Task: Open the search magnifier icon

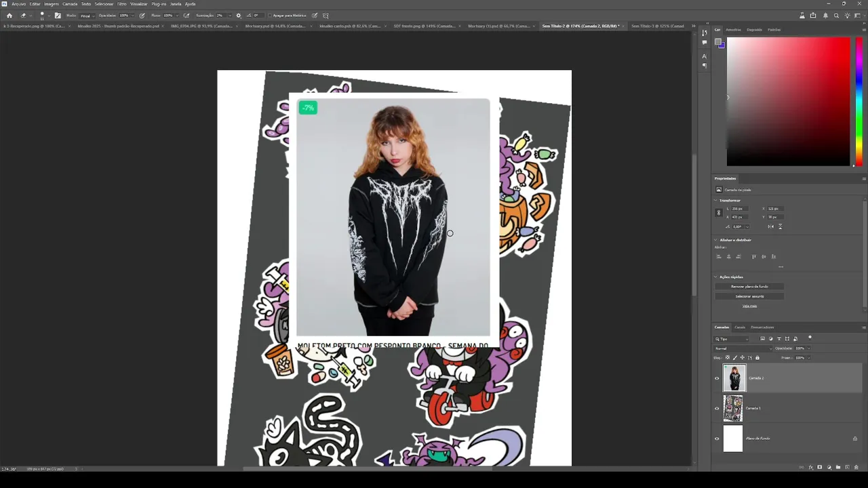Action: coord(836,16)
